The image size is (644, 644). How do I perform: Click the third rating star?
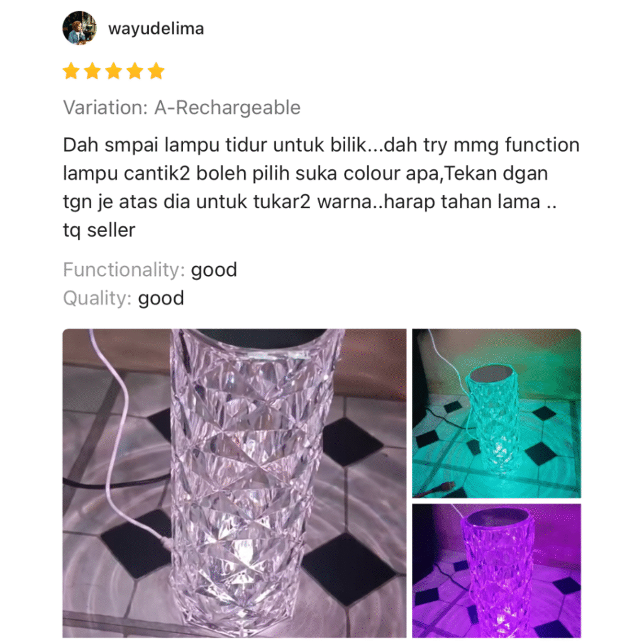[x=114, y=71]
